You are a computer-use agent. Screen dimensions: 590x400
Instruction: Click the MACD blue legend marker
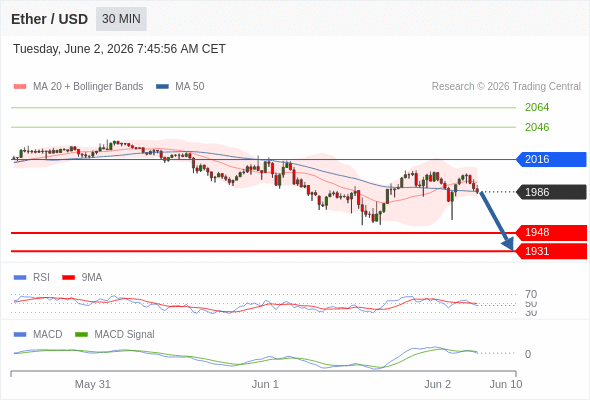pos(20,334)
